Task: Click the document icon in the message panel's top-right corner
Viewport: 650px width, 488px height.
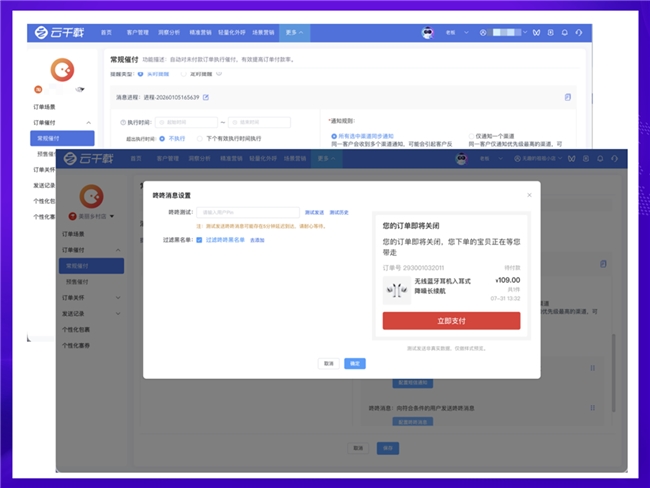Action: [568, 96]
